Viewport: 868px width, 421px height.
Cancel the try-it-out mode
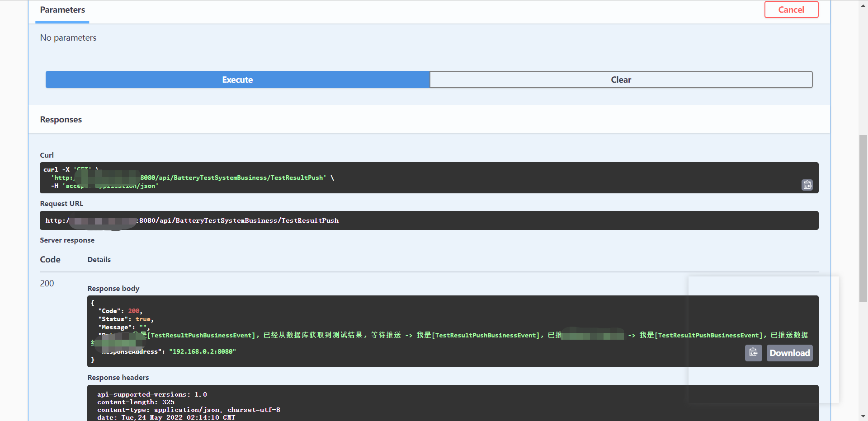791,9
